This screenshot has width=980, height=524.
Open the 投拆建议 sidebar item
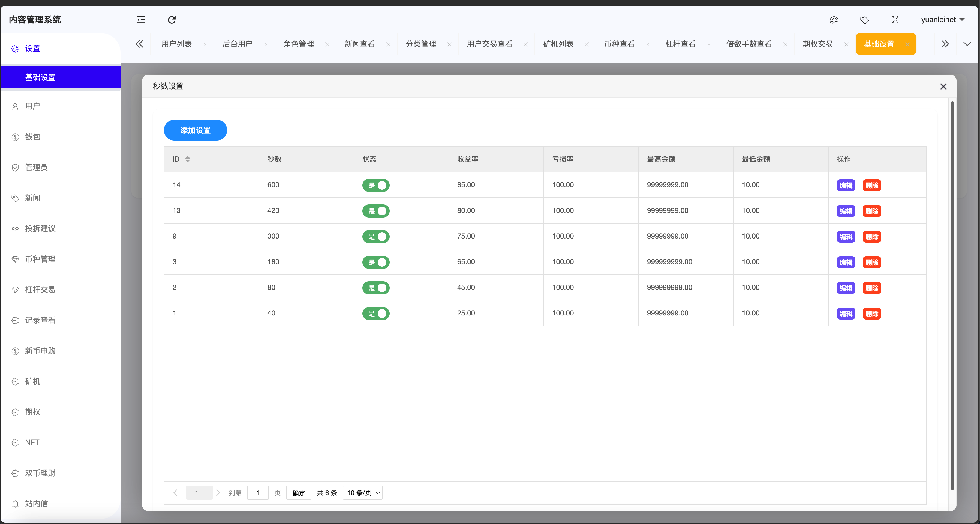(61, 228)
